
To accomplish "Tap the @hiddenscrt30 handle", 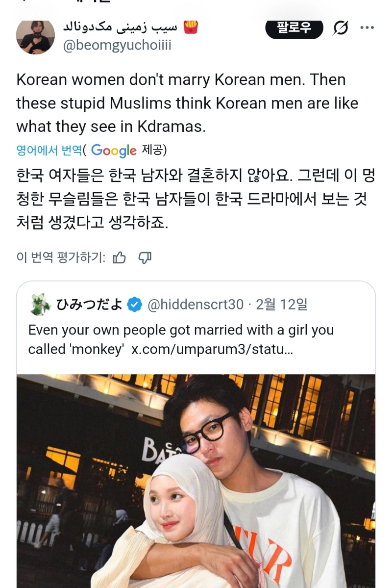I will pyautogui.click(x=196, y=305).
